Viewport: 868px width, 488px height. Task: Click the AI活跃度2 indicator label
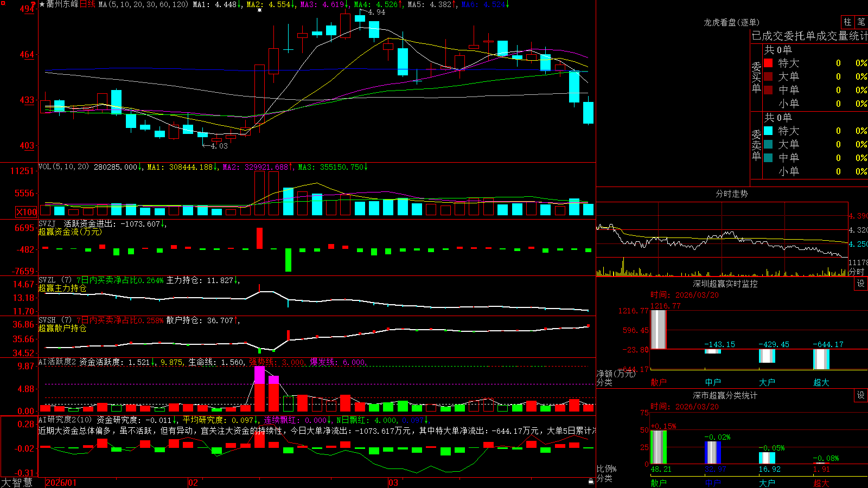click(58, 362)
